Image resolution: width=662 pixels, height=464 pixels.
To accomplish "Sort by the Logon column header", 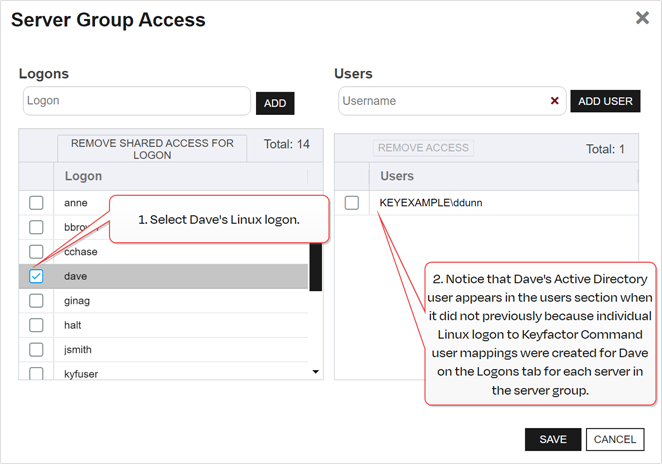I will 83,176.
